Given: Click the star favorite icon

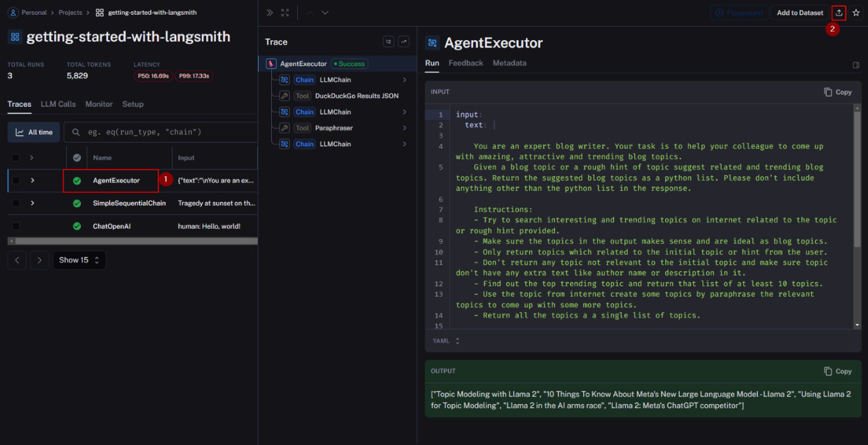Looking at the screenshot, I should click(856, 12).
